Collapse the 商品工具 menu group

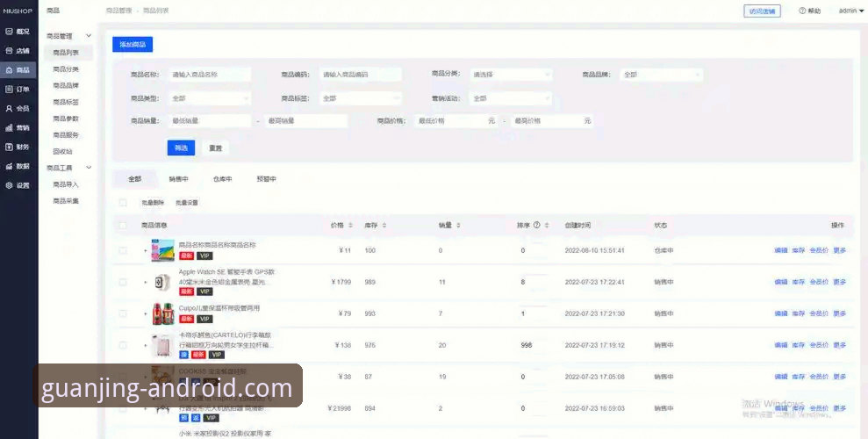[x=89, y=168]
